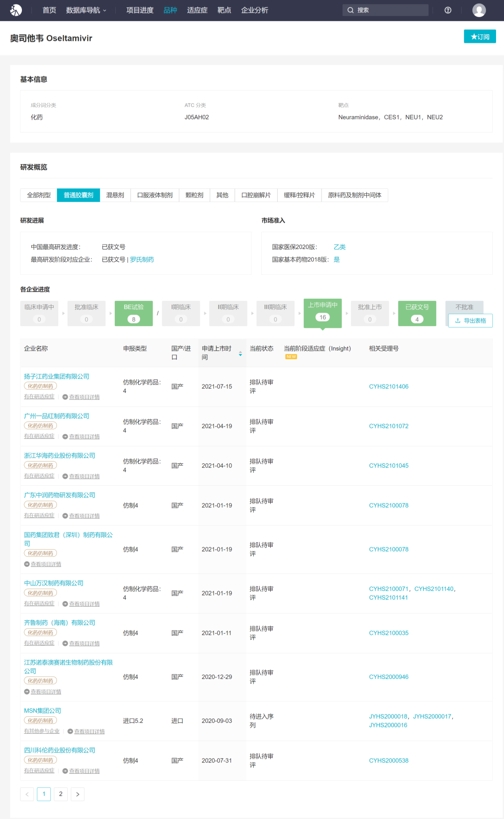Export the table via 导出表格
The image size is (504, 819).
[470, 321]
